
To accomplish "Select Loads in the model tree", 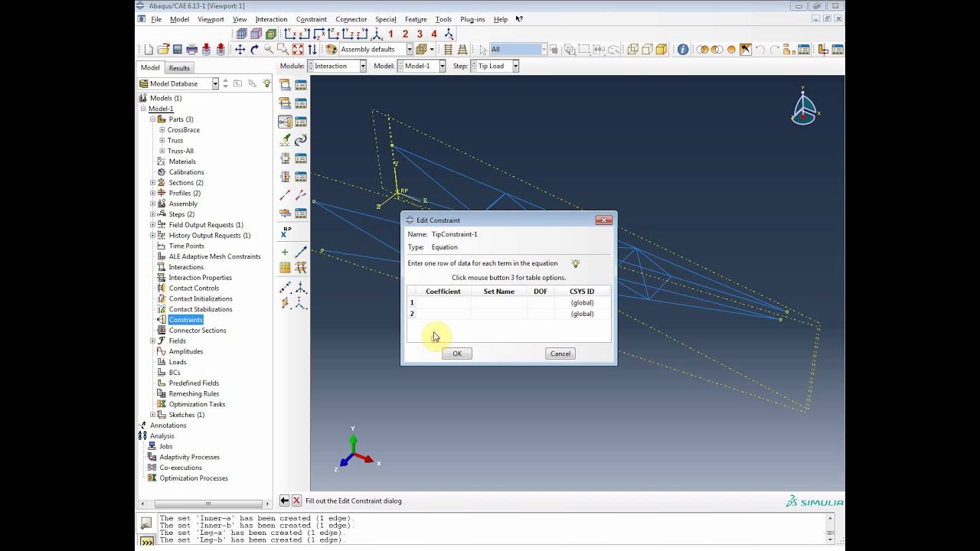I will pos(178,362).
